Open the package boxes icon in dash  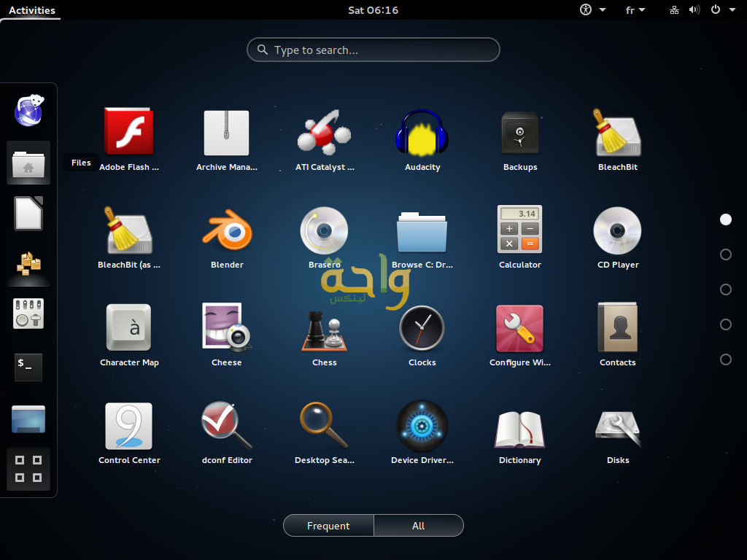pos(28,263)
